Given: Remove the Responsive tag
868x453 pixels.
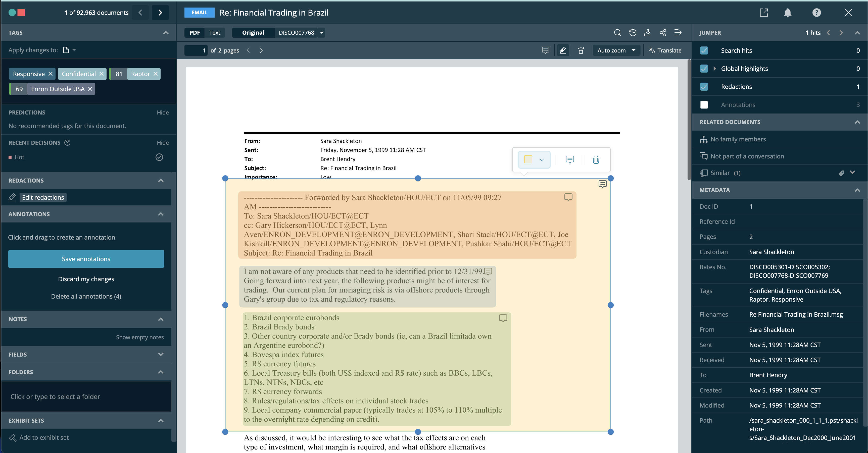Looking at the screenshot, I should (51, 74).
